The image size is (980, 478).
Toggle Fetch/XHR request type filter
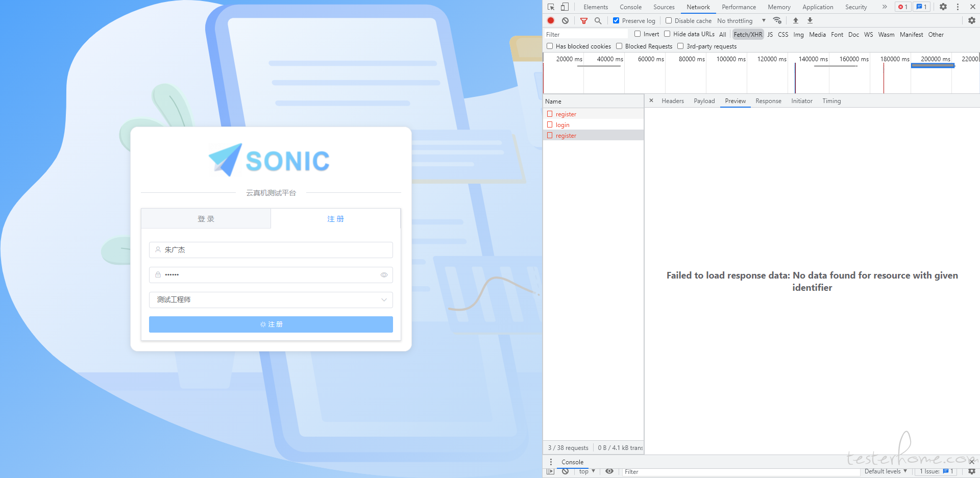click(x=748, y=34)
